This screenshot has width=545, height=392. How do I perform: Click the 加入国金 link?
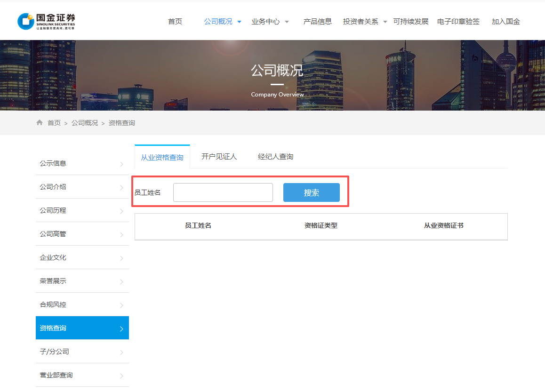coord(505,21)
